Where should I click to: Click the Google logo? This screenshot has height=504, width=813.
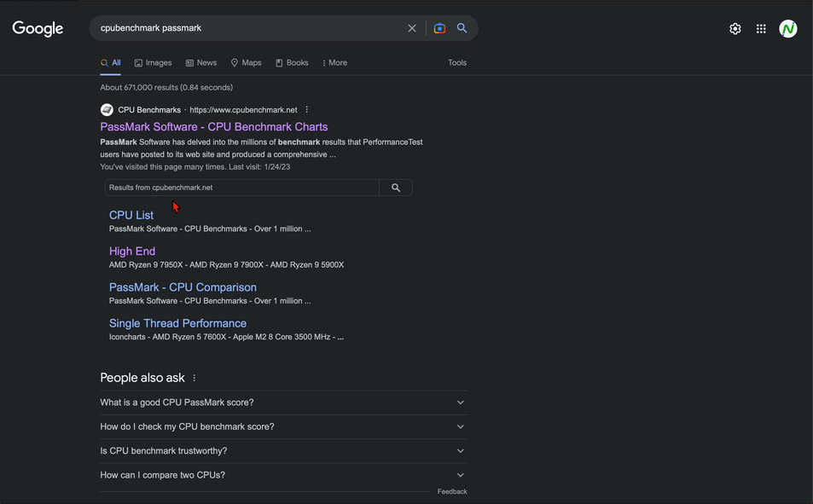pos(38,28)
